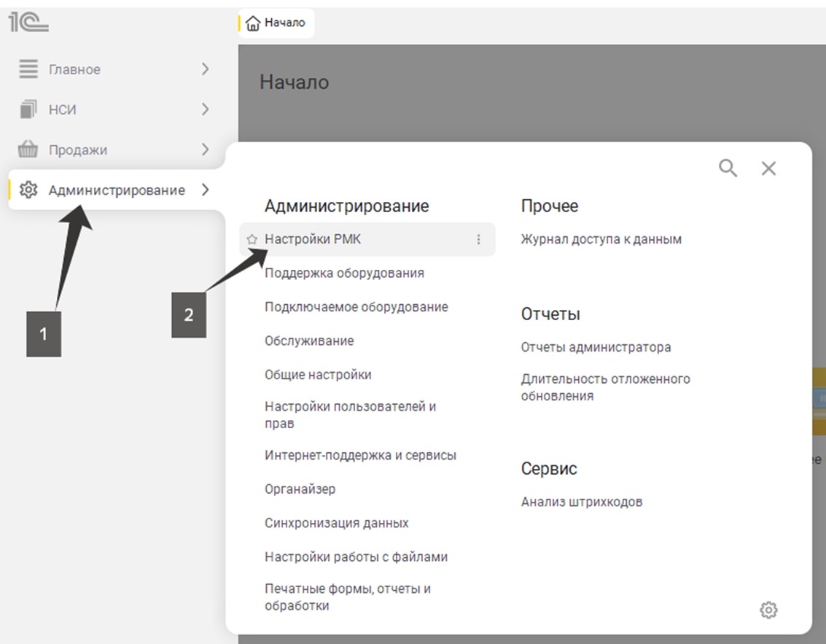Open Анализ штрихкодов under Сервис

click(581, 502)
